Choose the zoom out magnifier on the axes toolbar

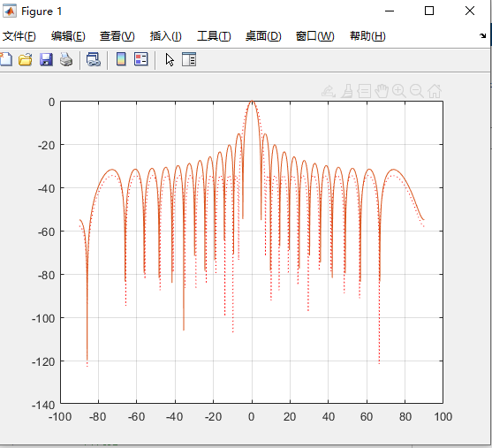point(417,91)
